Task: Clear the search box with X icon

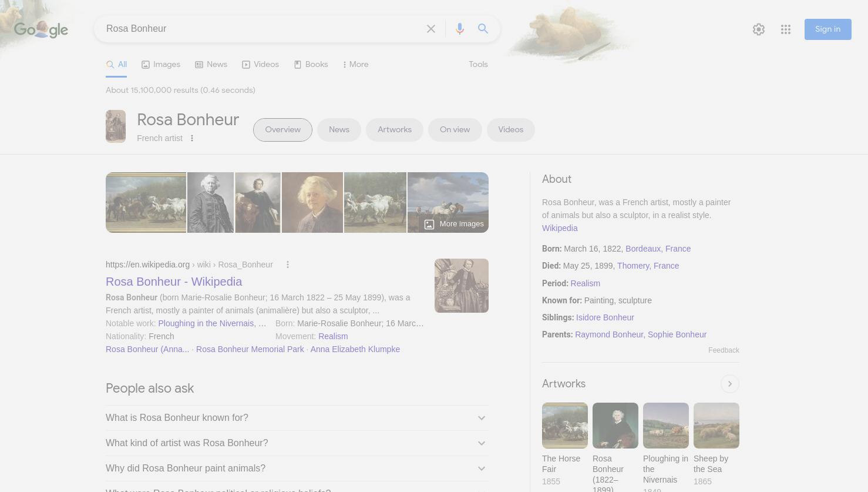Action: pos(431,29)
